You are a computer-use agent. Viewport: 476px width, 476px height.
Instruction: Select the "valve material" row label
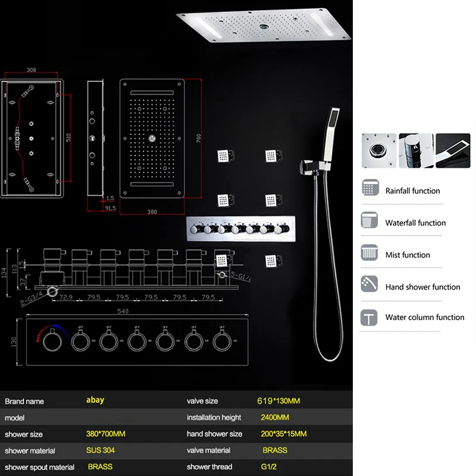point(209,450)
